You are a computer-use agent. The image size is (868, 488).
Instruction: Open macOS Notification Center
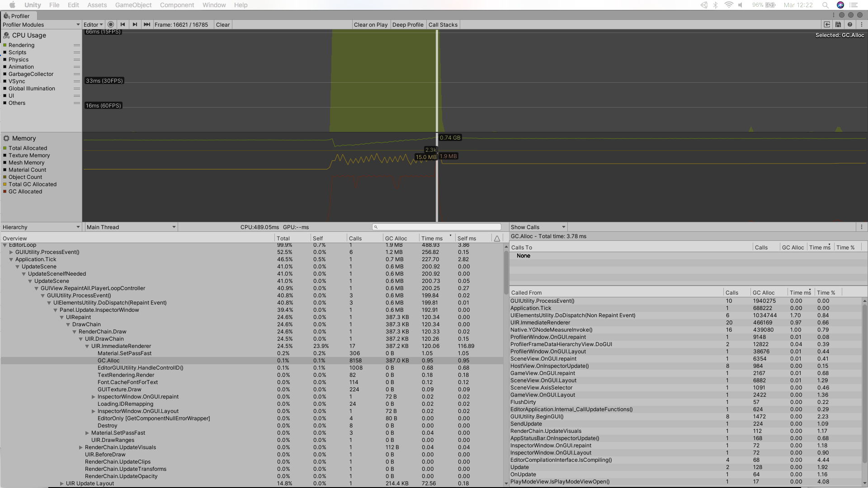tap(854, 5)
